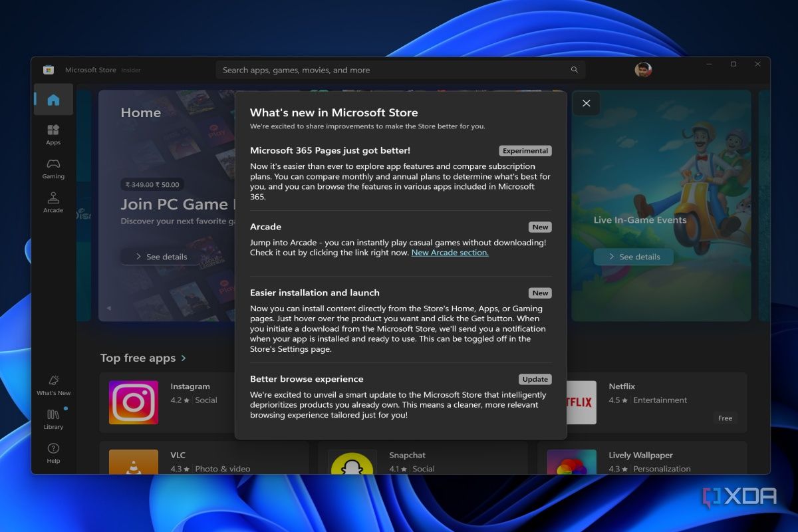Viewport: 798px width, 532px height.
Task: Open Help from the sidebar
Action: (53, 454)
